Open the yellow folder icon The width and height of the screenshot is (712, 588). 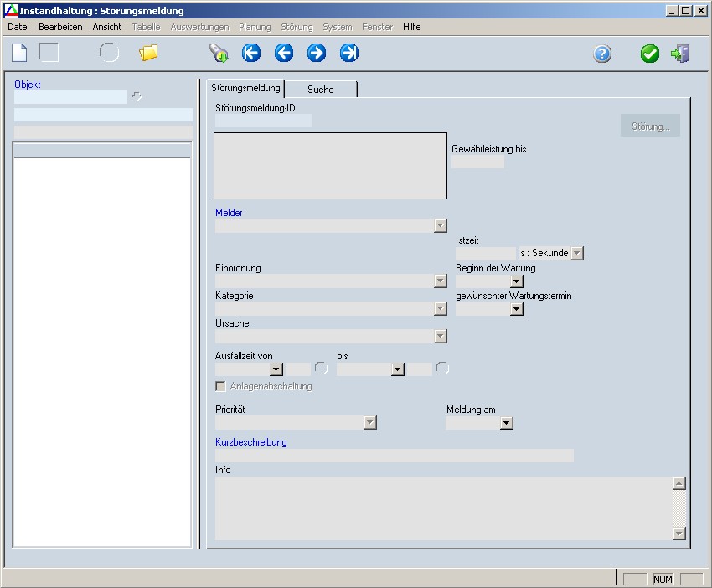[x=148, y=54]
